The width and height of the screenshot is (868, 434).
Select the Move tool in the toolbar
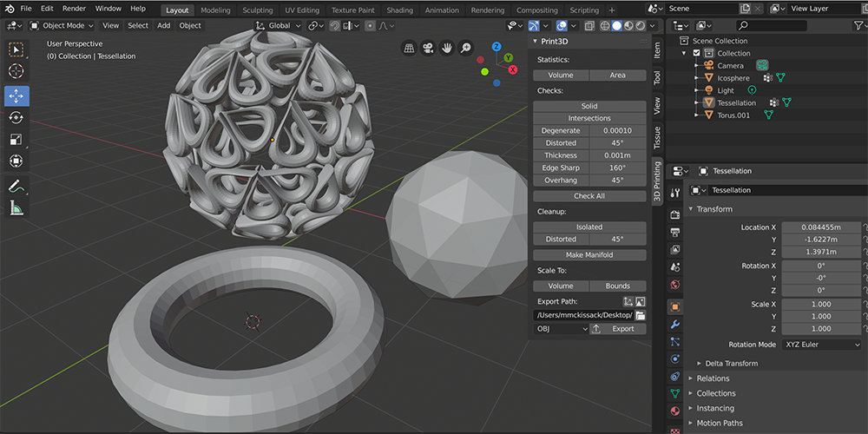coord(16,95)
